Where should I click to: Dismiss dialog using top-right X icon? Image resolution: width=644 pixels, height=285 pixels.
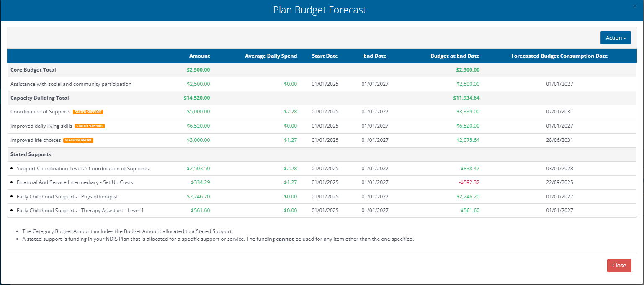point(635,6)
